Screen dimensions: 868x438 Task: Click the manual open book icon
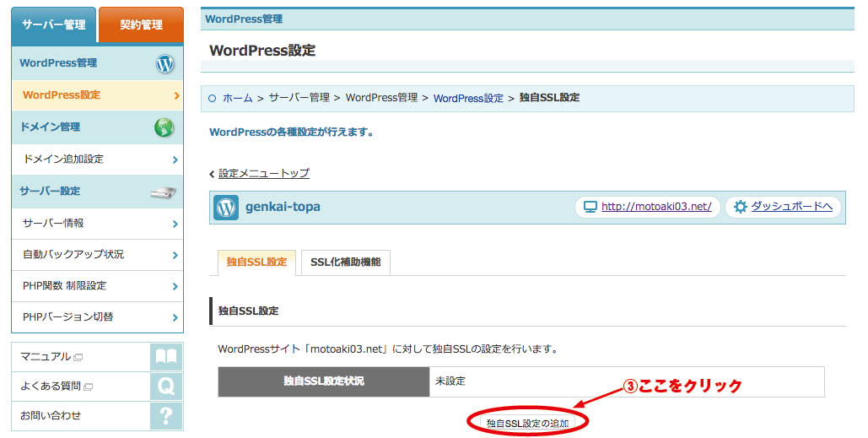pyautogui.click(x=165, y=356)
